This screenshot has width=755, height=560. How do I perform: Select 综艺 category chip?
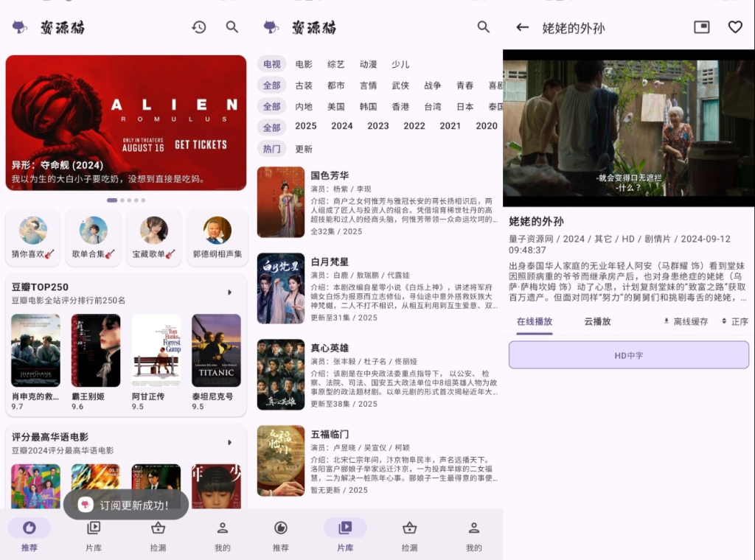coord(336,64)
